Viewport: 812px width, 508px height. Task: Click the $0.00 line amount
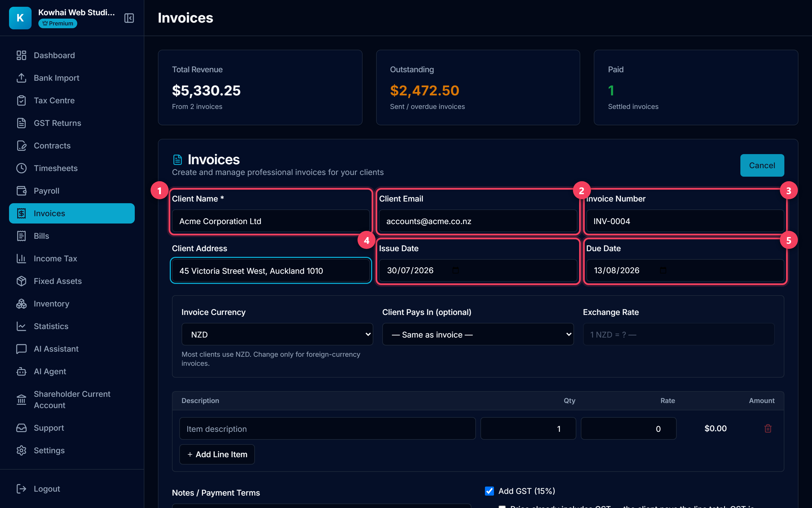click(715, 428)
